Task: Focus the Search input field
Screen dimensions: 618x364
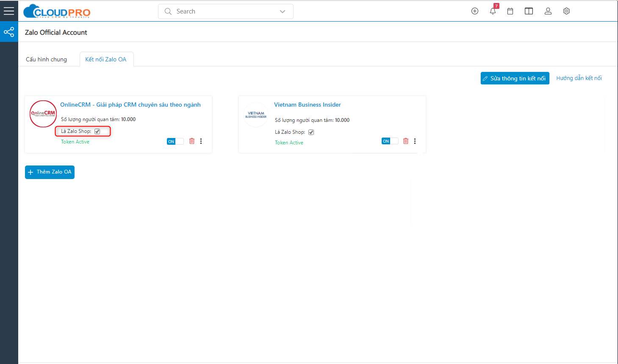Action: pos(226,11)
